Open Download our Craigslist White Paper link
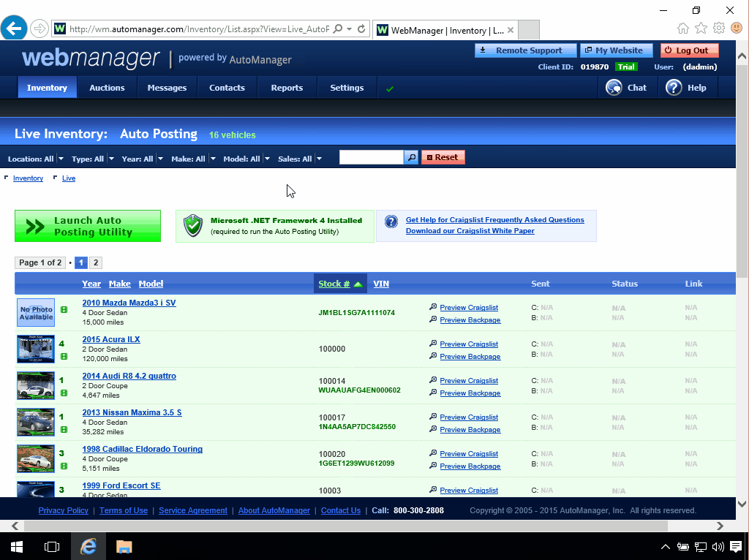Screen dimensions: 749x560 coord(470,230)
